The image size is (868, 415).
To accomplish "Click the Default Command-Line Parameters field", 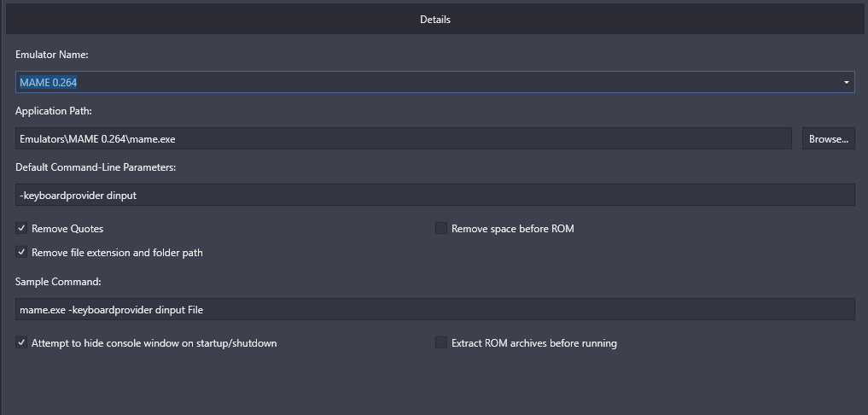I will point(435,195).
